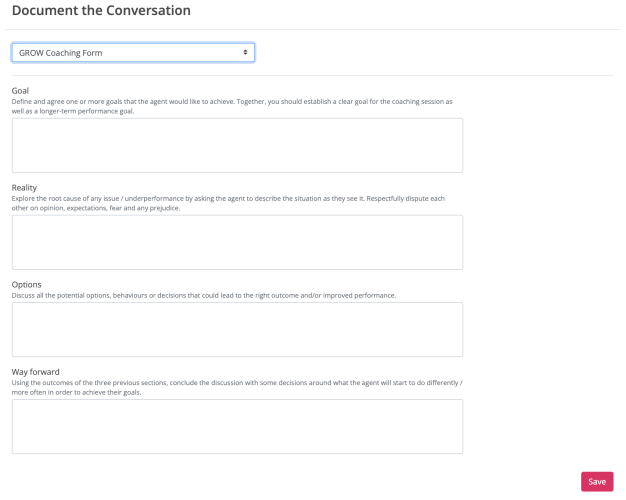Image resolution: width=626 pixels, height=500 pixels.
Task: Click the Reality field label
Action: coord(24,187)
